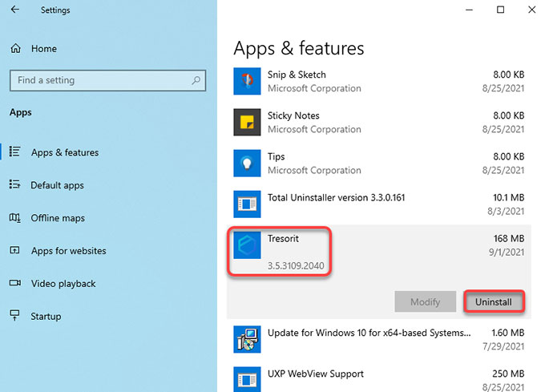Select Snip & Sketch app name

297,75
